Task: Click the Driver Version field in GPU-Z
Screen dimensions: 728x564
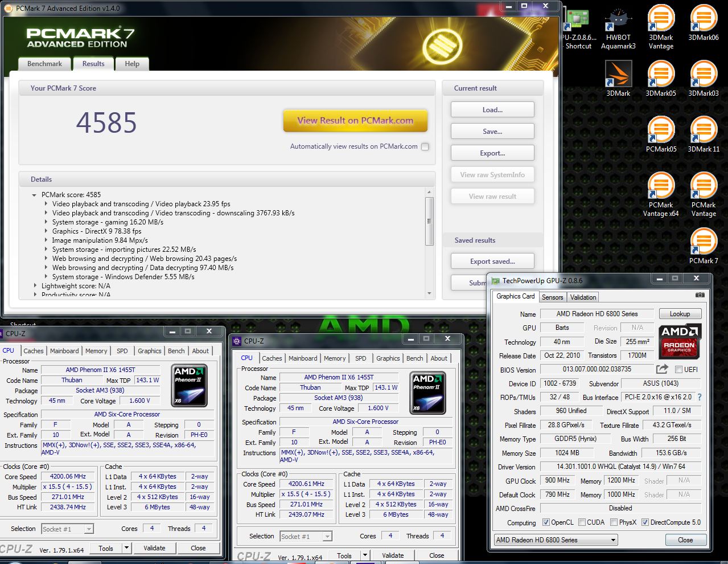Action: click(x=621, y=467)
